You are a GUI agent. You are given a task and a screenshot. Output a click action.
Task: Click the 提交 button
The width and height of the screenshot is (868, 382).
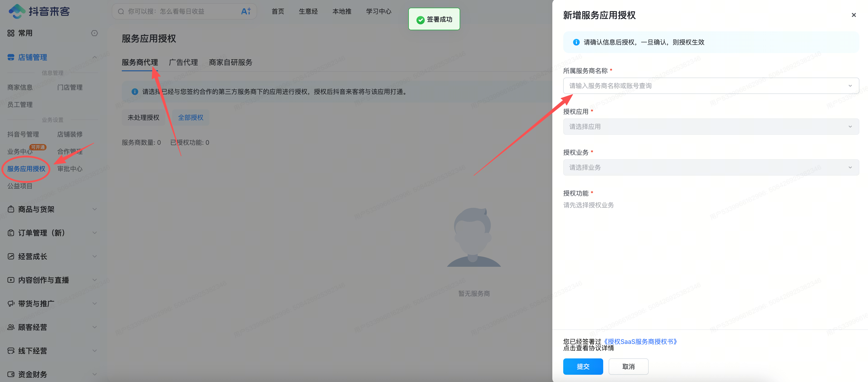(583, 367)
